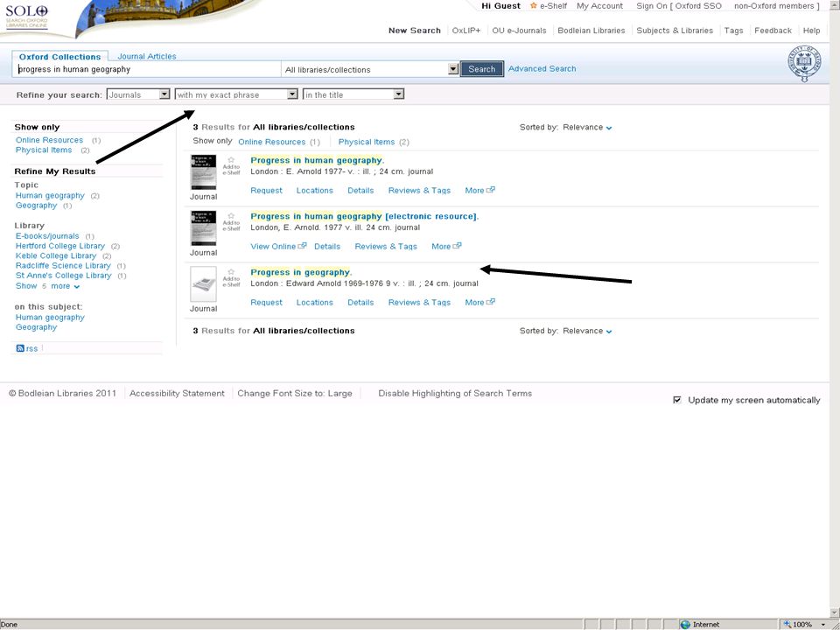840x630 pixels.
Task: Open the 'in the title' dropdown
Action: 353,94
